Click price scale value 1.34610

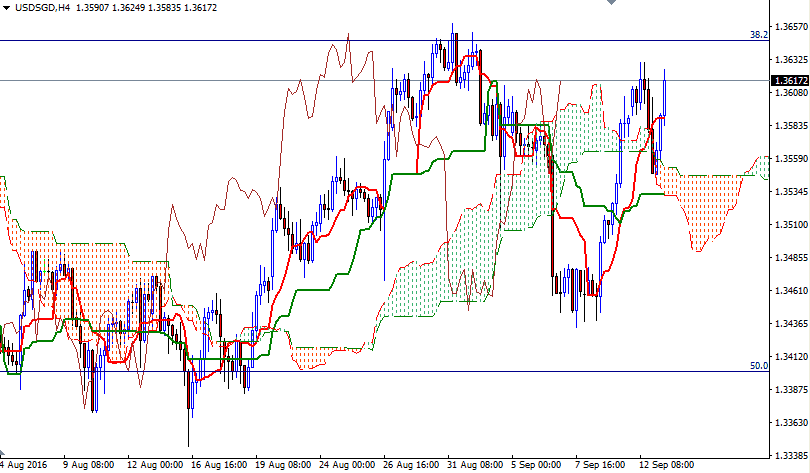791,291
